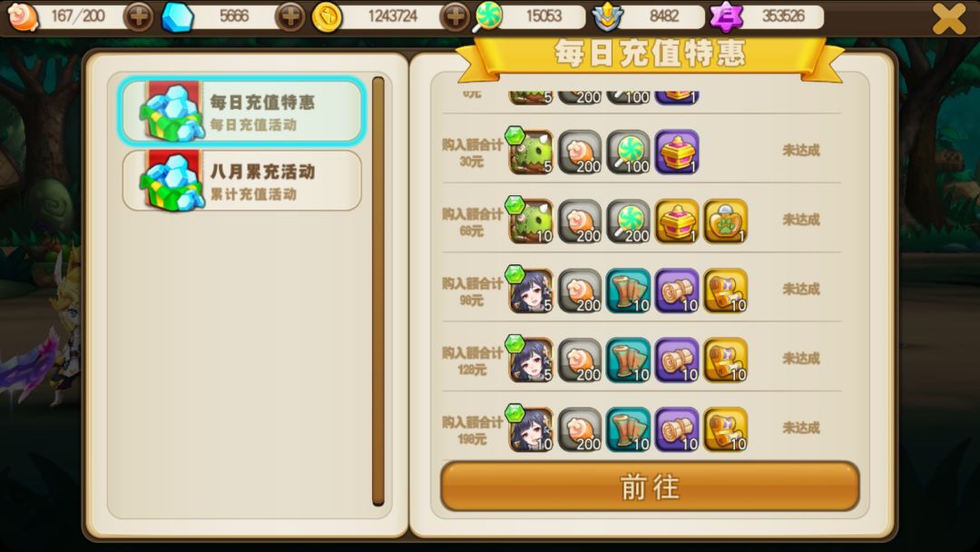Select the purple star currency icon
980x552 pixels.
pyautogui.click(x=726, y=17)
